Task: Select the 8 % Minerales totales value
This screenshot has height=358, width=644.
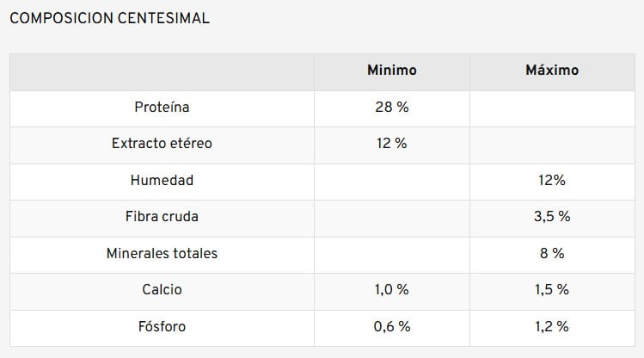Action: click(551, 254)
